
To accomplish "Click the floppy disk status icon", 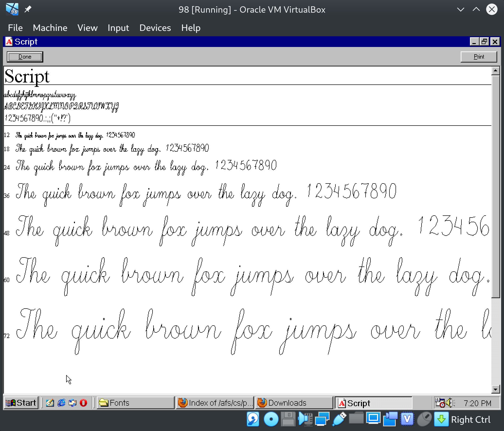I will 288,419.
